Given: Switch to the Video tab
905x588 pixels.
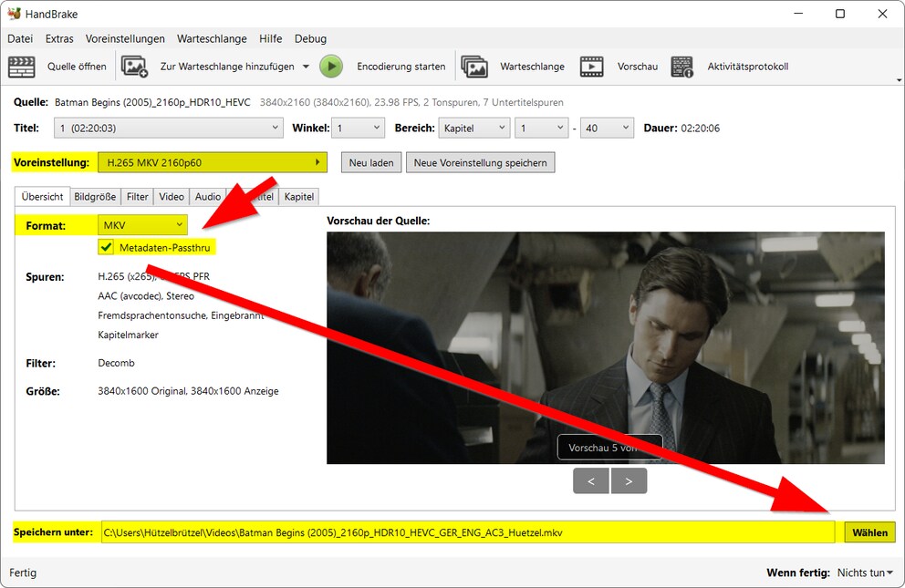Looking at the screenshot, I should pos(171,196).
